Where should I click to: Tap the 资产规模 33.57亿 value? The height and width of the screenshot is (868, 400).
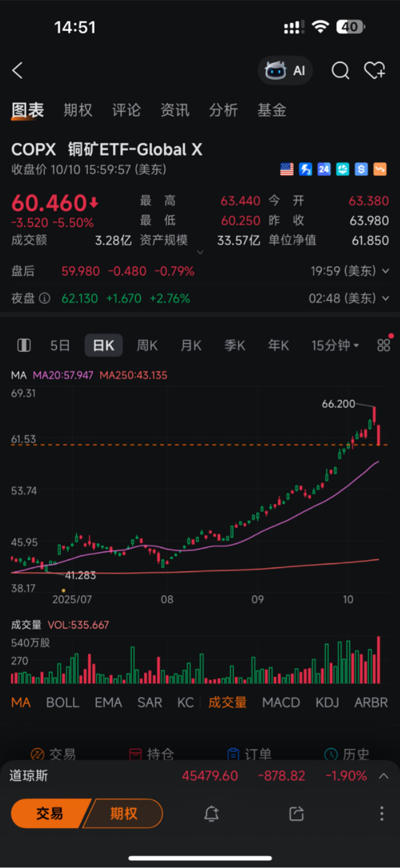[239, 240]
